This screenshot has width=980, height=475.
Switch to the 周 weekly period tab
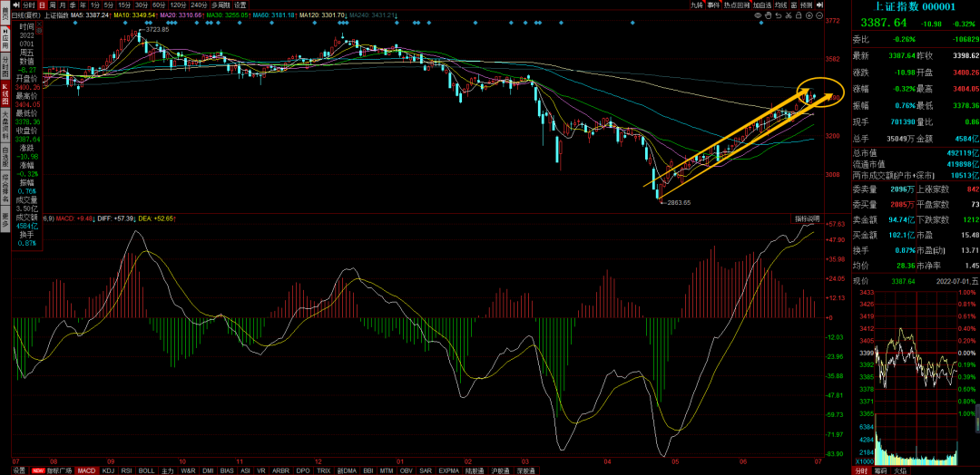(52, 5)
